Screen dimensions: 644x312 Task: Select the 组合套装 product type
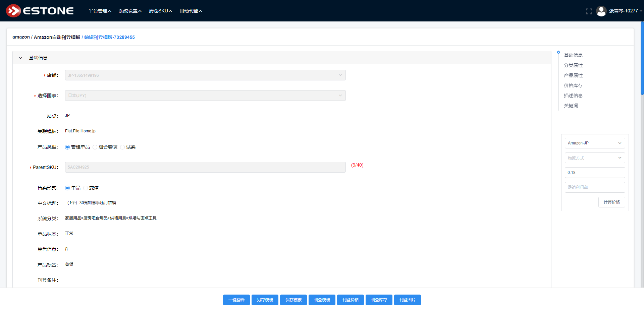[95, 147]
